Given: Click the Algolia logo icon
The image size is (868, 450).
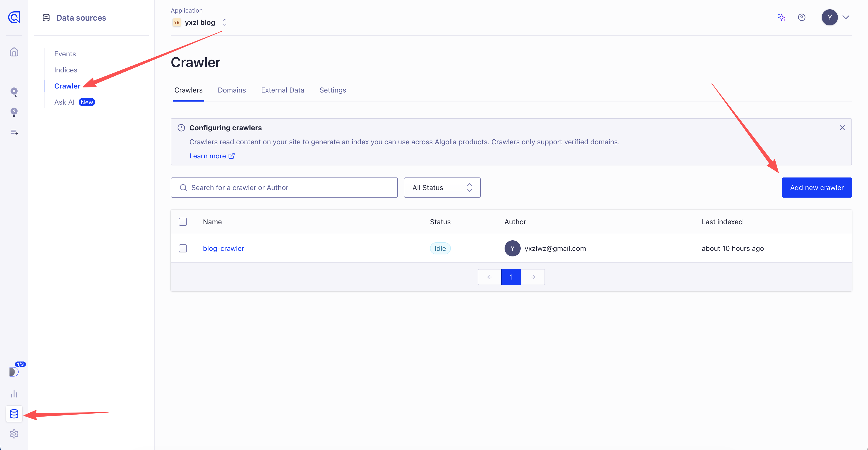Looking at the screenshot, I should [14, 17].
